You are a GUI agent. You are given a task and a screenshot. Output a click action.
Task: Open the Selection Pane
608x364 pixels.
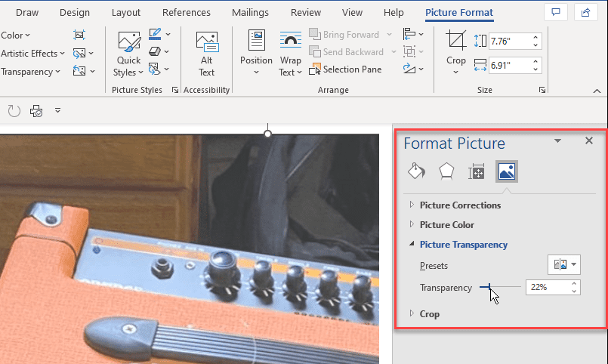click(x=346, y=69)
